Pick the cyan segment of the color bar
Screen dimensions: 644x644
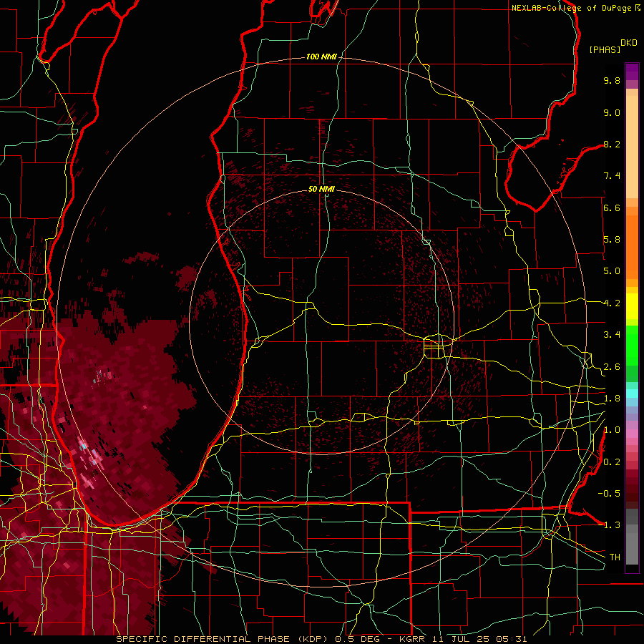click(x=632, y=394)
